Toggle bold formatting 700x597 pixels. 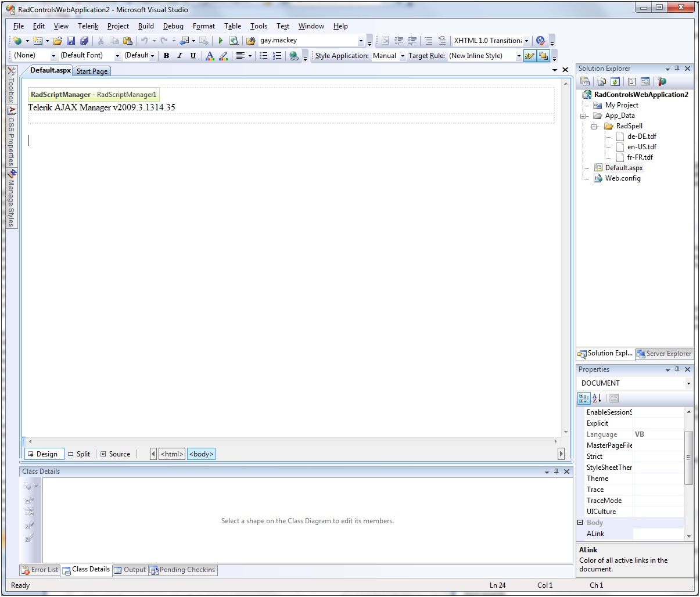(166, 56)
